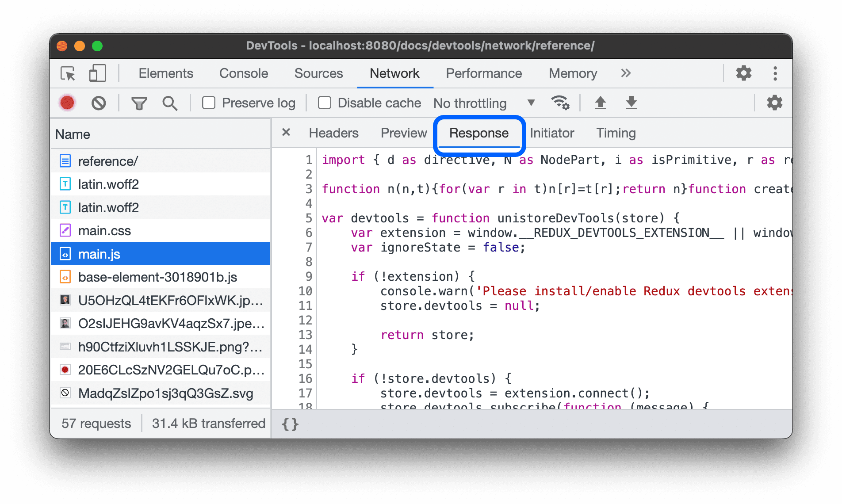
Task: Pretty-print the response with format braces
Action: pyautogui.click(x=289, y=424)
